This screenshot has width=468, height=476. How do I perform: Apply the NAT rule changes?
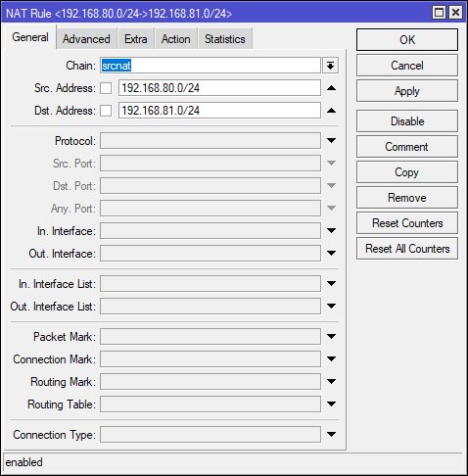(x=407, y=91)
